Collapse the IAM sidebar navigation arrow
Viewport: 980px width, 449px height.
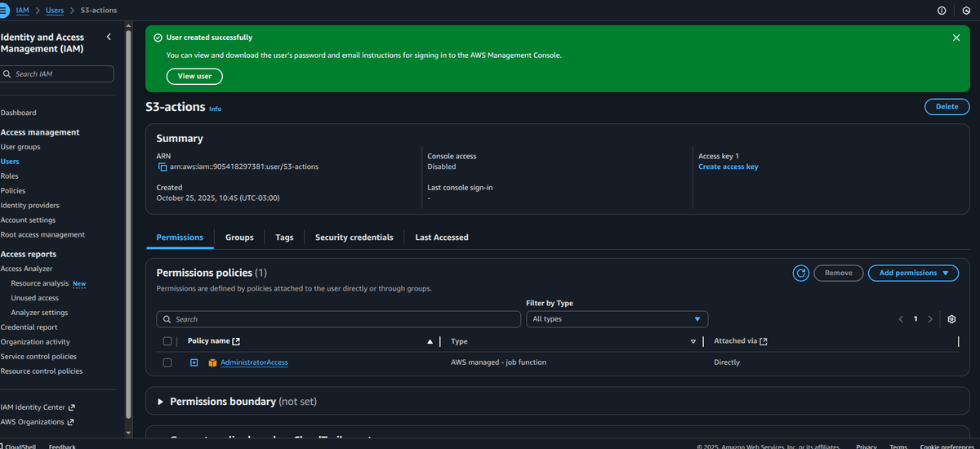[109, 38]
